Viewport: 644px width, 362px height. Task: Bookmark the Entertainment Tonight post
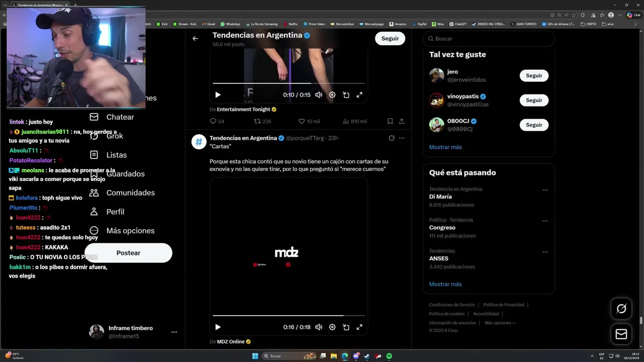(390, 121)
